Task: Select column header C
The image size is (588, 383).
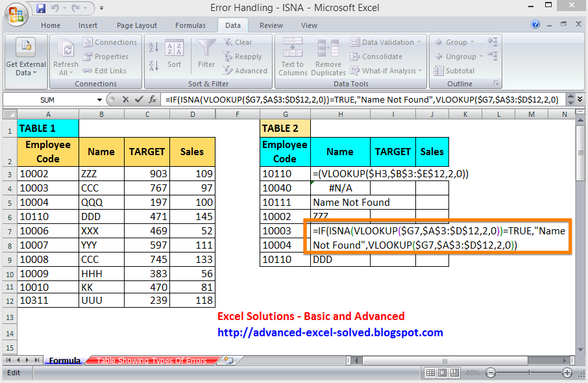Action: click(147, 114)
